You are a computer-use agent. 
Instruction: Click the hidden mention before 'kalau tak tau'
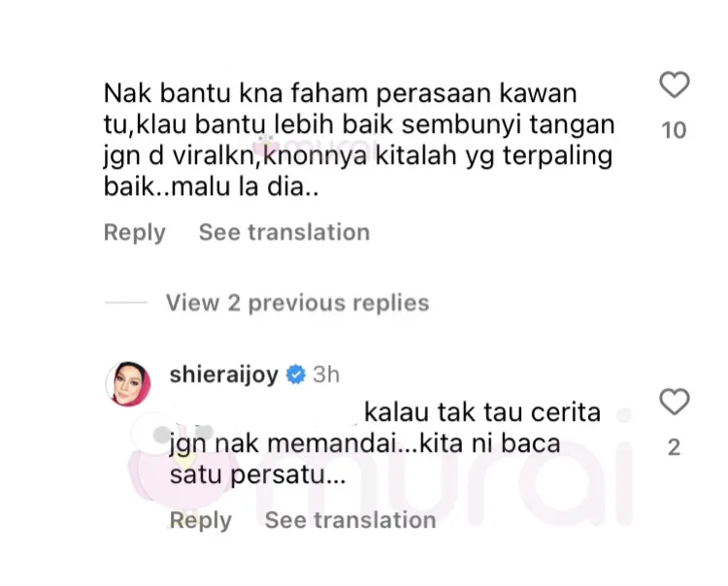(x=265, y=412)
